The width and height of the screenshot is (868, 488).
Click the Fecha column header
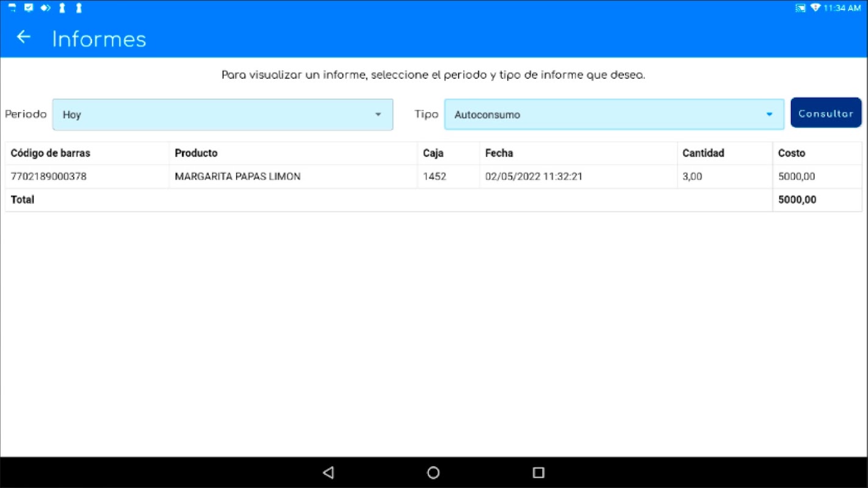(499, 153)
